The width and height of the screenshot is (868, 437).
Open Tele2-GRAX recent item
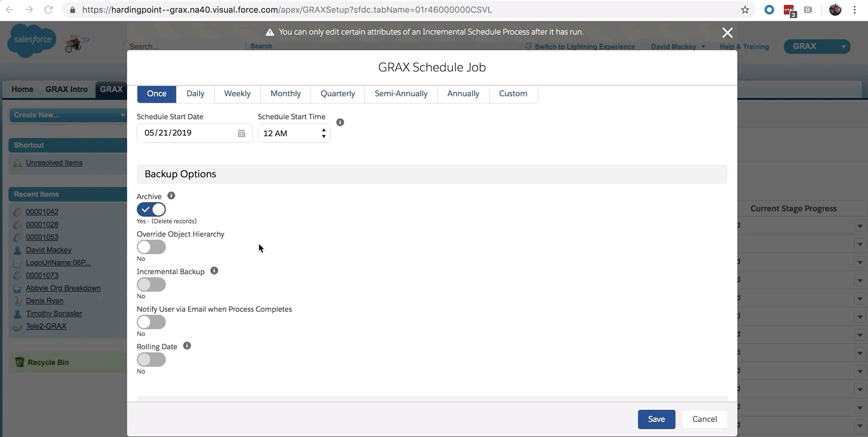coord(46,326)
